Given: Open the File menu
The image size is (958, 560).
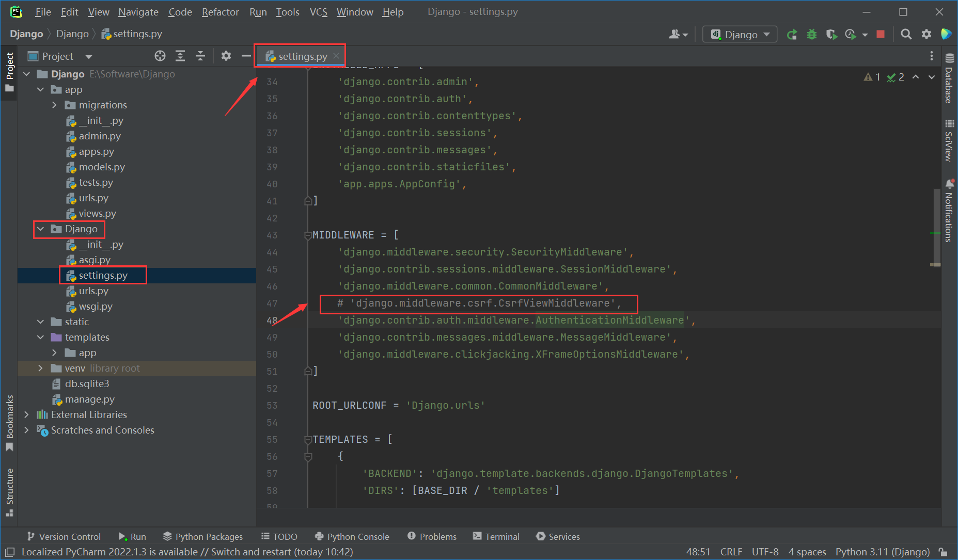Looking at the screenshot, I should click(42, 12).
